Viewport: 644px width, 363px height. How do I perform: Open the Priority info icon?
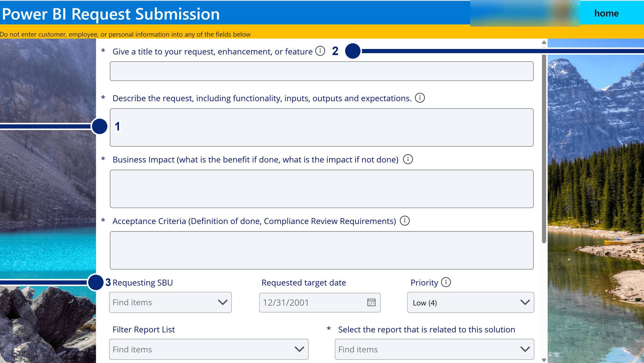coord(446,282)
